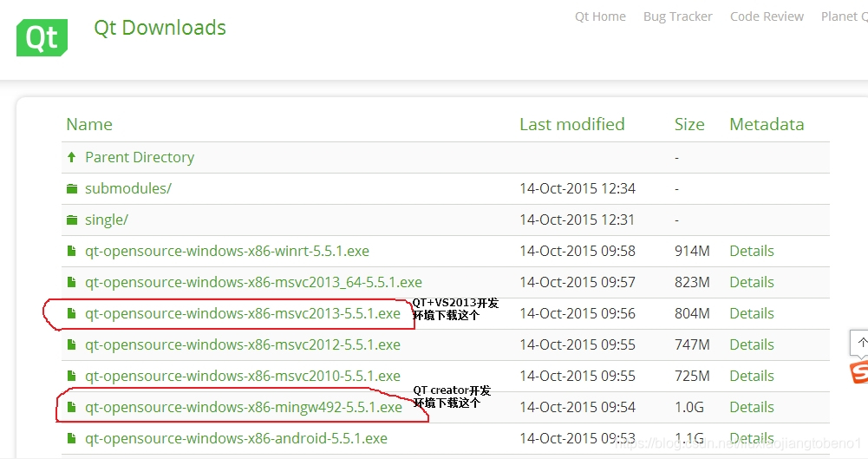868x459 pixels.
Task: Click the 14-Oct-2015 09:58 date
Action: (x=578, y=251)
